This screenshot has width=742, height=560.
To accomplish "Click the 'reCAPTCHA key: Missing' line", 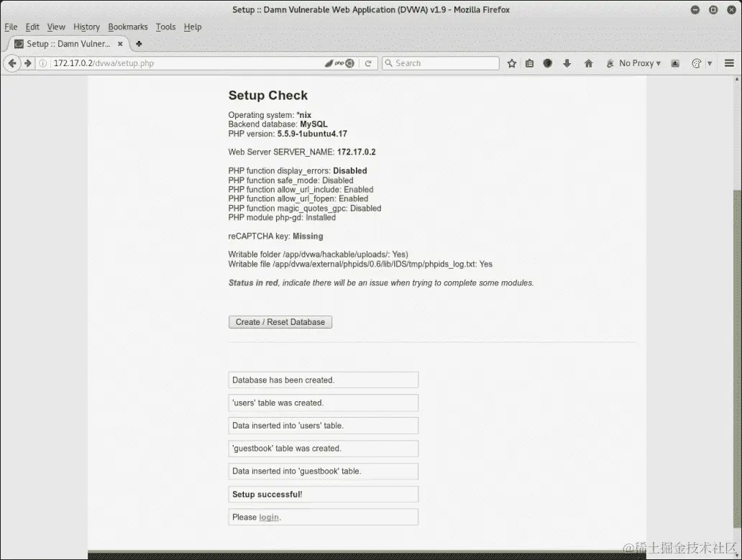I will (276, 236).
